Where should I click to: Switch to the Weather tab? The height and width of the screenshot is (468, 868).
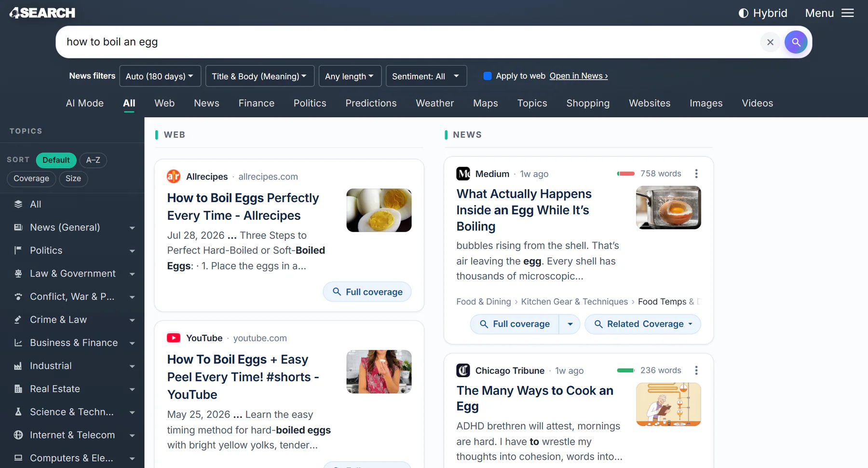point(435,103)
